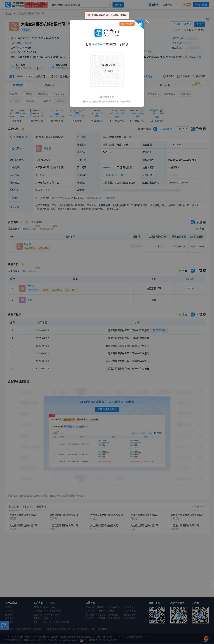Open 发票抬头 invoice header

183,76
